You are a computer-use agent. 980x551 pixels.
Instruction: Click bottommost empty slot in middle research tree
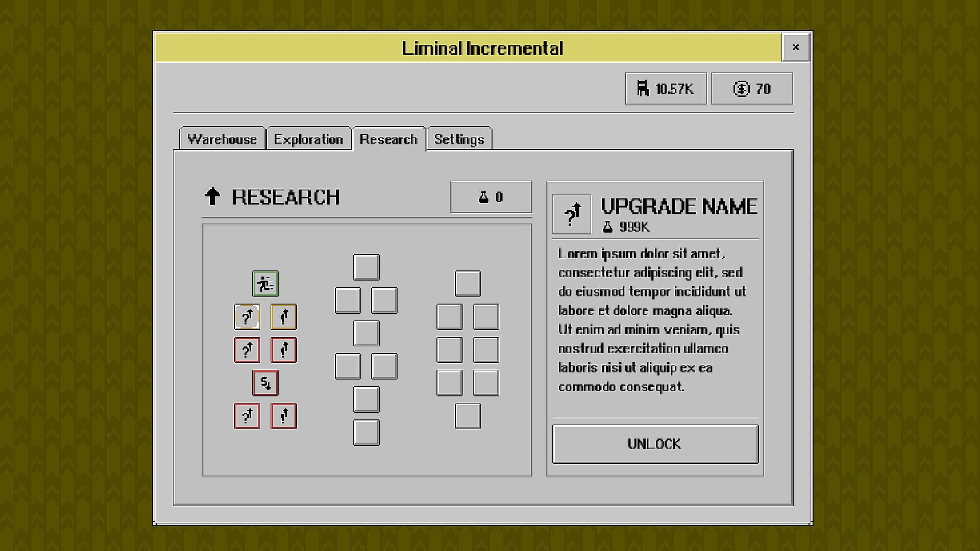366,433
